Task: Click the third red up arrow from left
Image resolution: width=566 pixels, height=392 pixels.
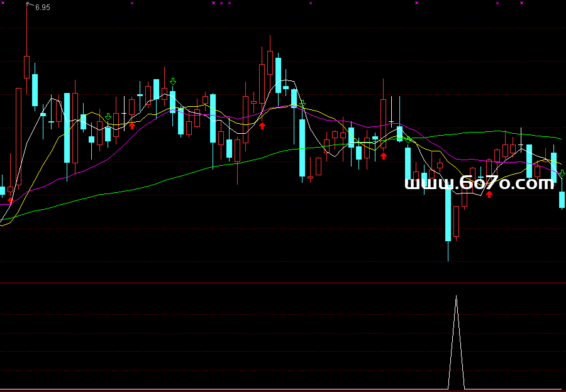Action: [262, 126]
